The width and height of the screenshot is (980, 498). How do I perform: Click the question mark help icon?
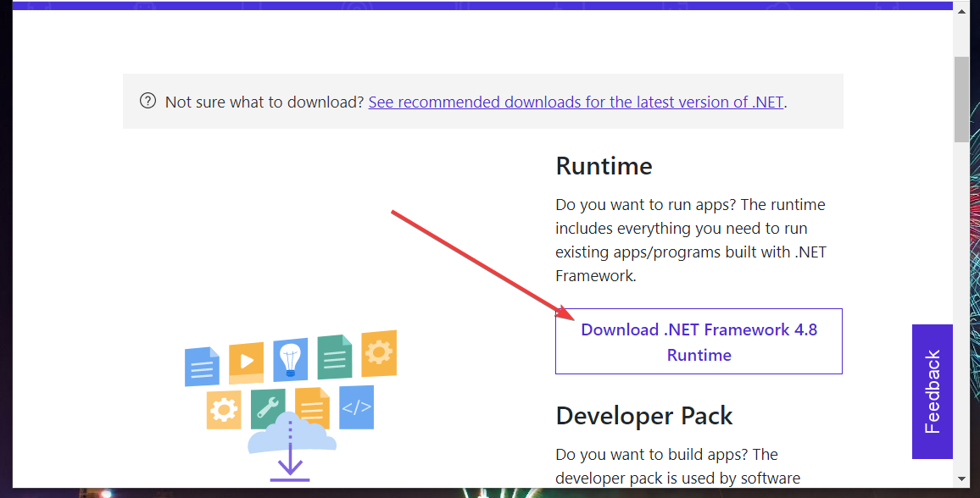(x=148, y=101)
